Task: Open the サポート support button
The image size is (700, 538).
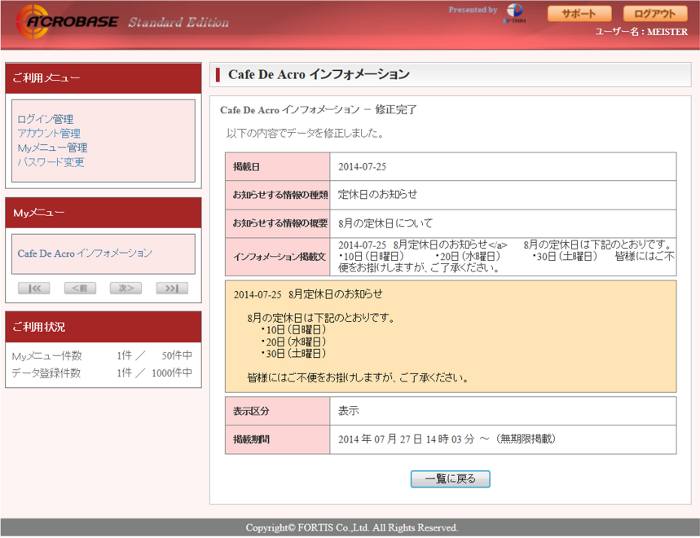Action: 579,13
